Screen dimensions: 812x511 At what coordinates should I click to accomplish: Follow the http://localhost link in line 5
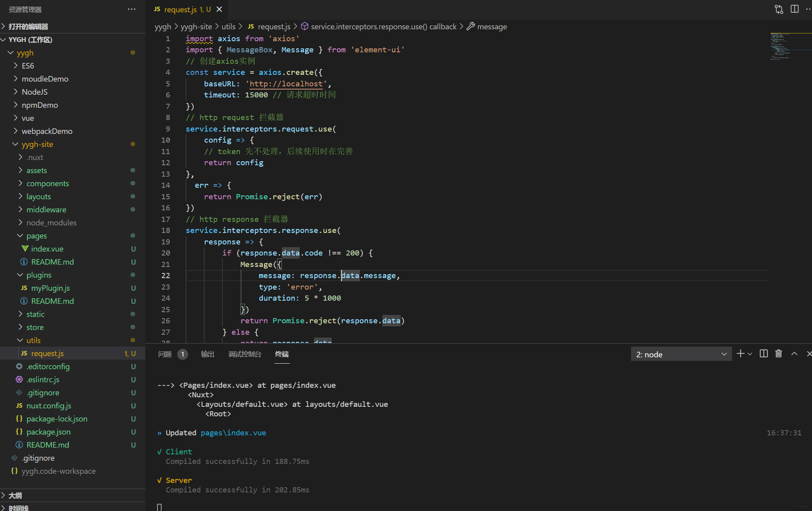pos(286,84)
